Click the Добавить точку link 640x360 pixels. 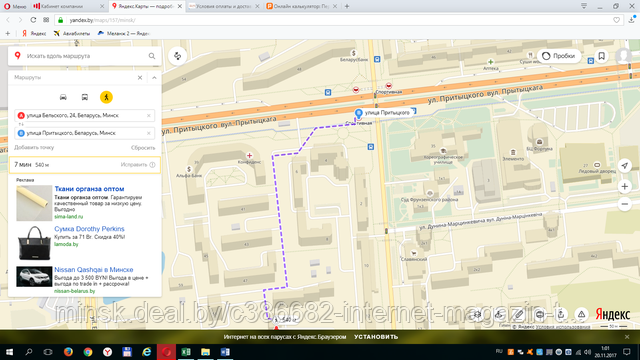[x=34, y=147]
